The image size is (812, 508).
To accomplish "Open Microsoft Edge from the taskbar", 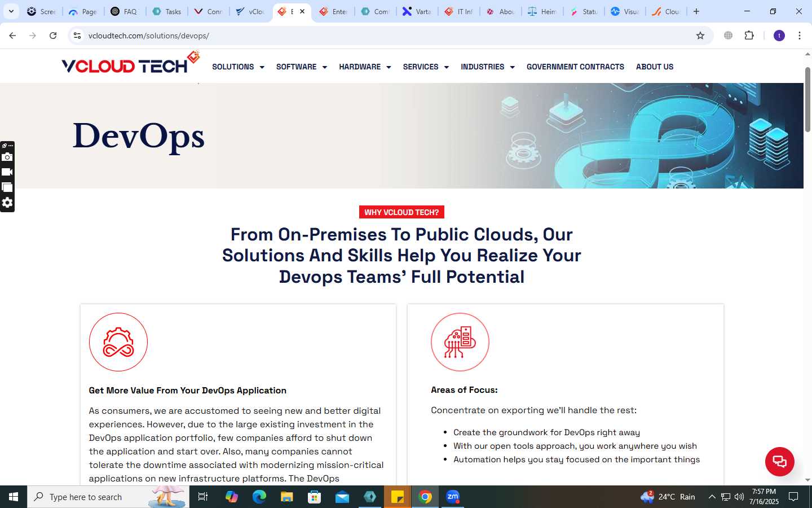I will [259, 497].
